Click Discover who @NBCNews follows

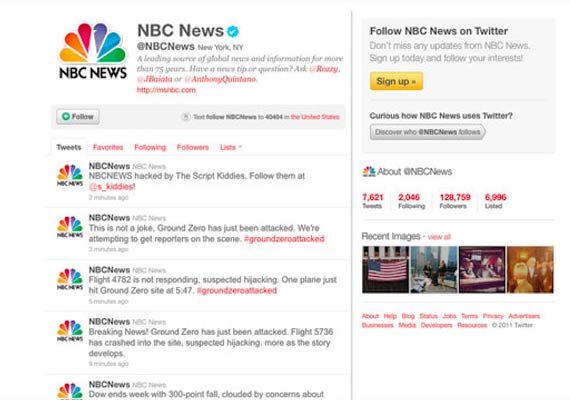(x=428, y=132)
